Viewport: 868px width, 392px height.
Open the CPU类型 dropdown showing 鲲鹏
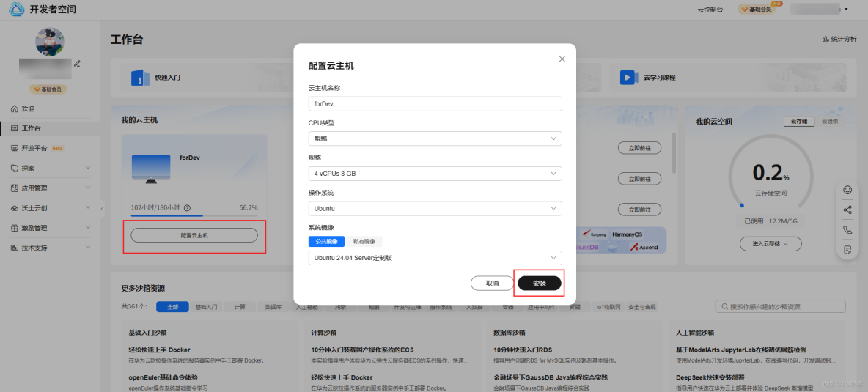click(x=435, y=138)
